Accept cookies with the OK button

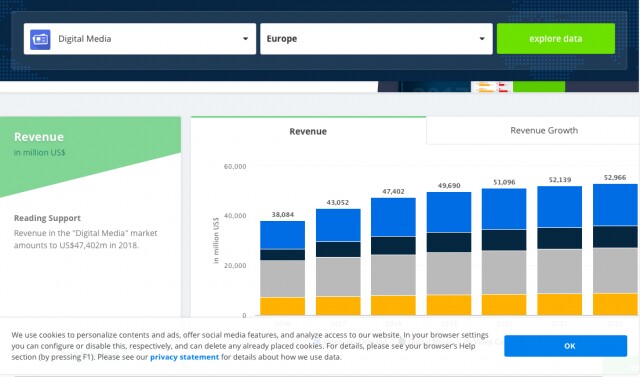565,346
